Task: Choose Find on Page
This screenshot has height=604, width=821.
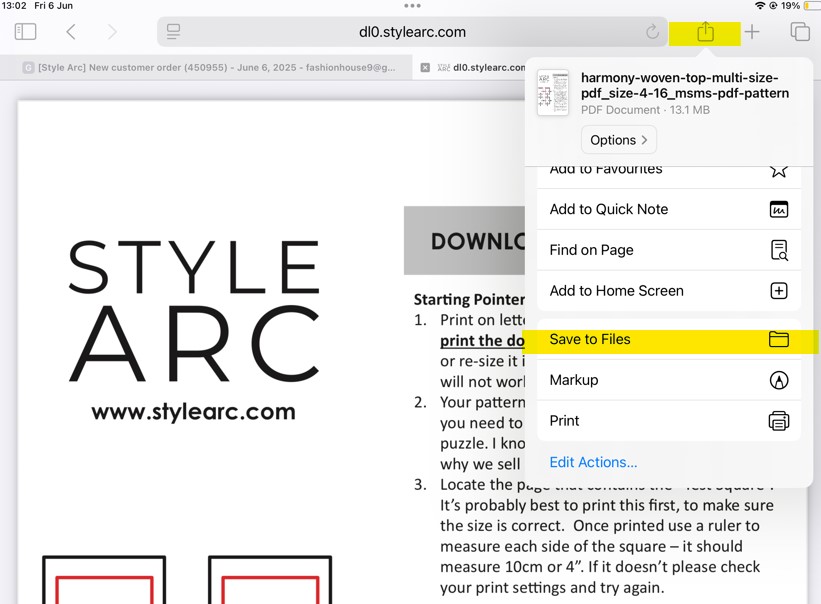Action: pyautogui.click(x=669, y=250)
